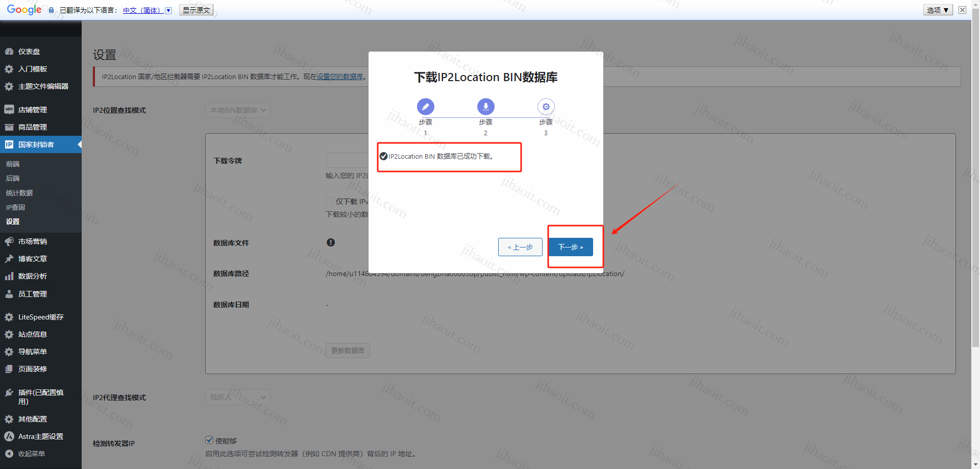Toggle the 仅下载 IPv checkbox
The width and height of the screenshot is (980, 469).
click(330, 201)
